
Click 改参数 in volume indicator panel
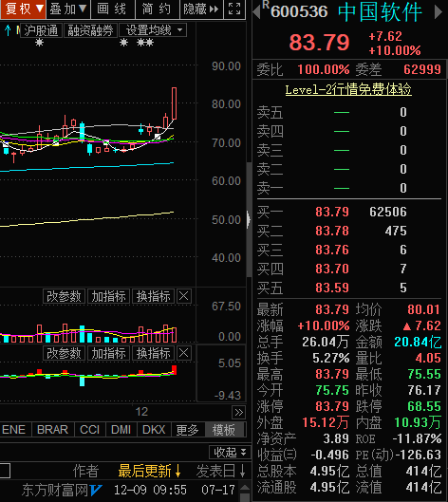coord(64,296)
